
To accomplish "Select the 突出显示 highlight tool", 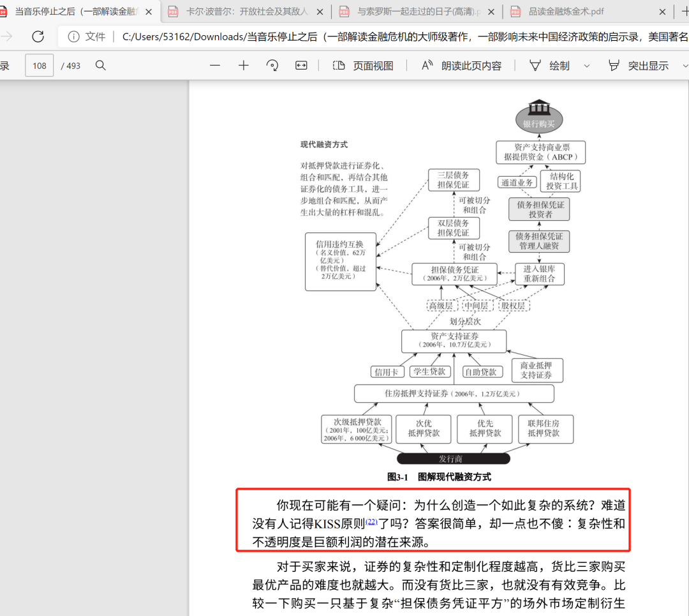I will (x=639, y=66).
